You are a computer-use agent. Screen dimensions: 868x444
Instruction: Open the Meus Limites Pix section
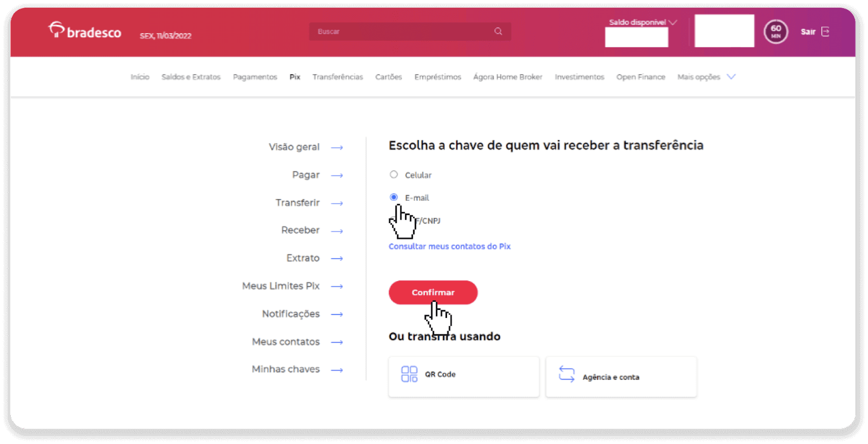(280, 286)
